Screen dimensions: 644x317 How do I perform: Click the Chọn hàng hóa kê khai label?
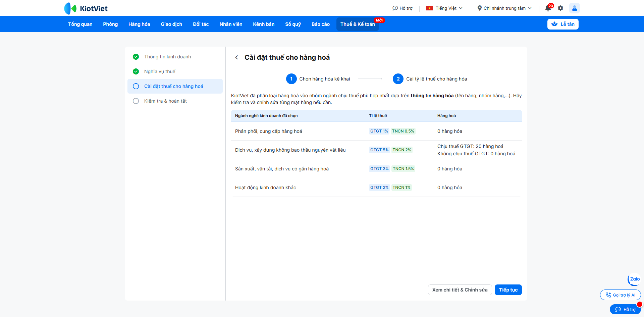tap(325, 79)
